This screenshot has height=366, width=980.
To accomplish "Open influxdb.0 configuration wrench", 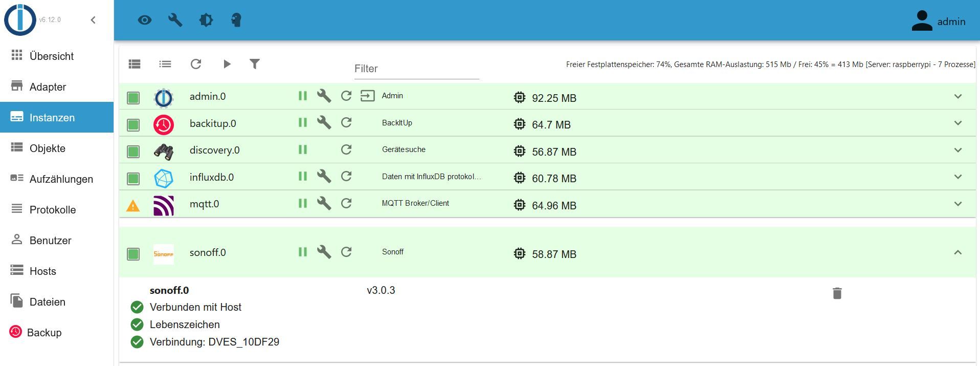I will [324, 176].
